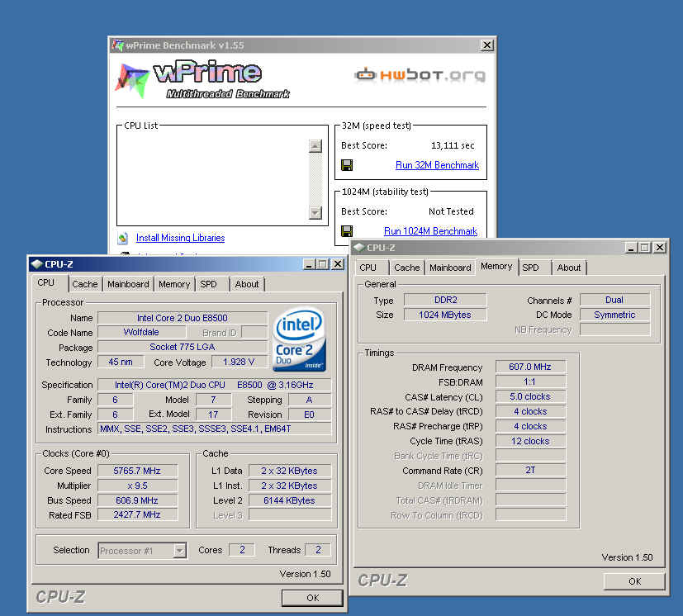Click the CAS# Latency 5.0 clocks value
Screen dimensions: 683x616
[x=530, y=397]
